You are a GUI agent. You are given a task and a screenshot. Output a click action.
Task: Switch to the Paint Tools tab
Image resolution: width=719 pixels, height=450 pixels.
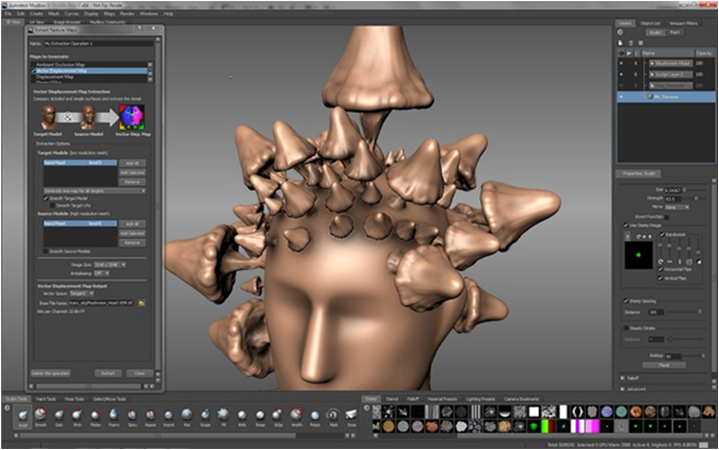46,399
